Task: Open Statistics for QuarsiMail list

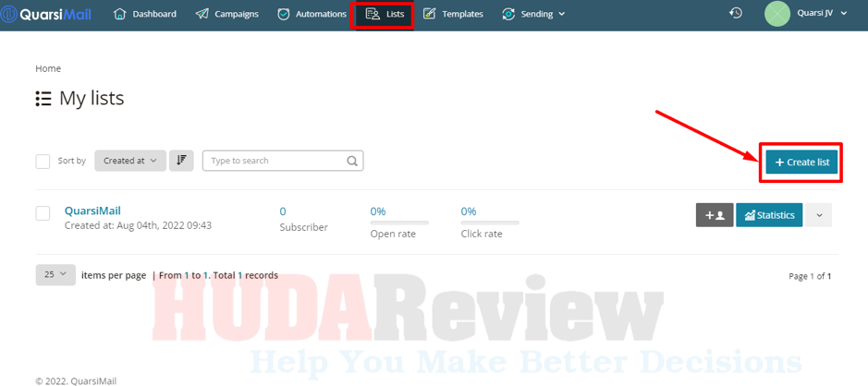Action: coord(769,215)
